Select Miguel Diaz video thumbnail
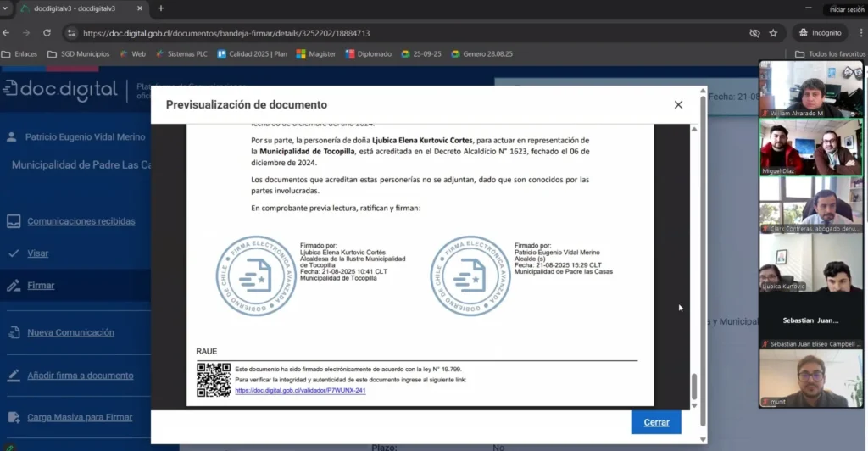The width and height of the screenshot is (868, 451). pyautogui.click(x=810, y=147)
